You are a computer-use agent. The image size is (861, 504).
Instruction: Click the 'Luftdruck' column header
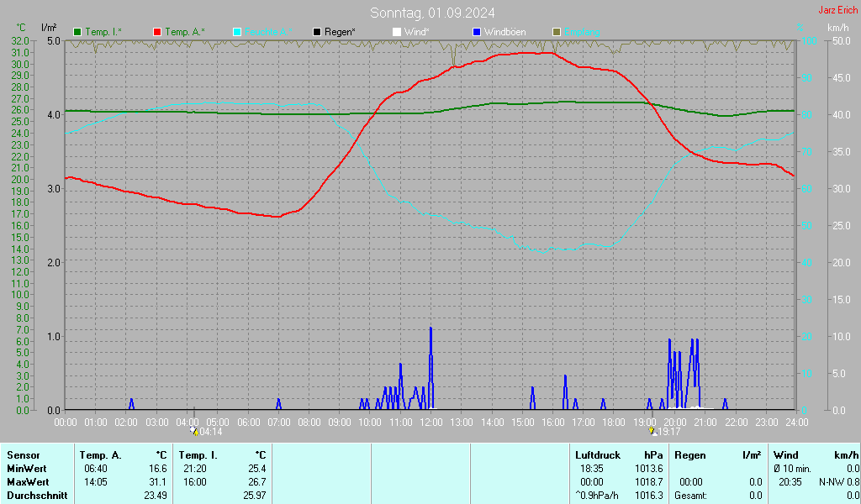598,455
